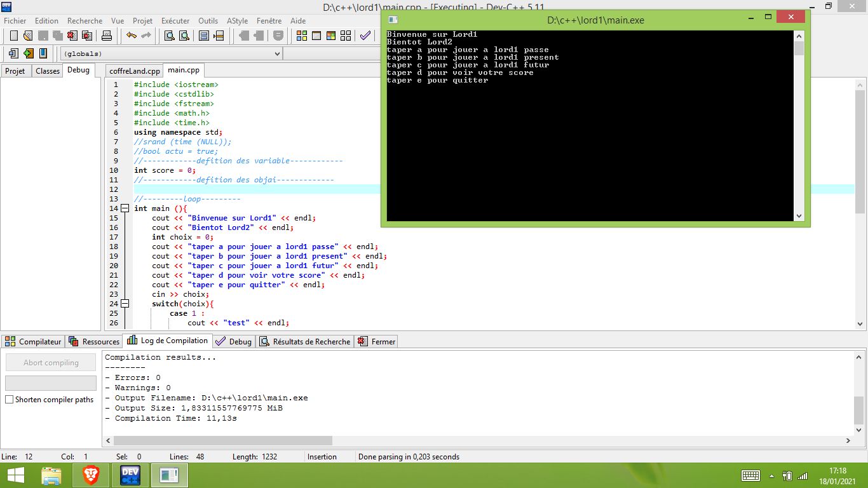Open the Exécuter menu
This screenshot has height=488, width=868.
(175, 20)
